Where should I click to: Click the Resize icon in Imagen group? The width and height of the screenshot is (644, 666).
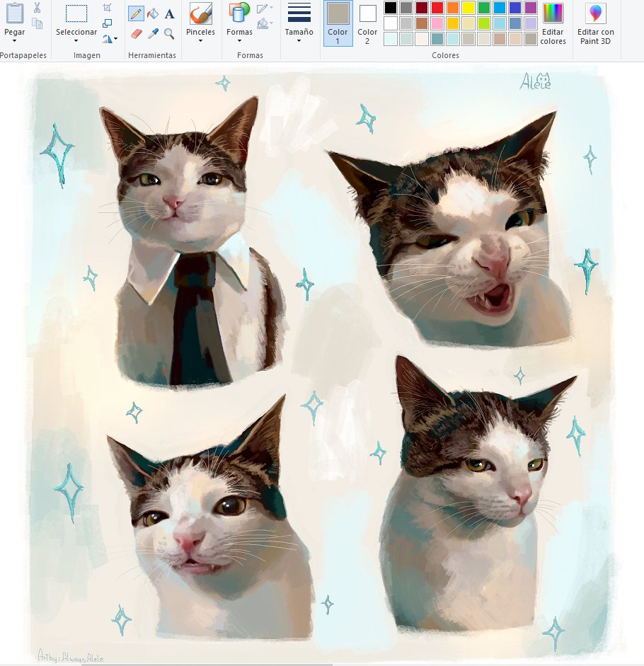(108, 23)
